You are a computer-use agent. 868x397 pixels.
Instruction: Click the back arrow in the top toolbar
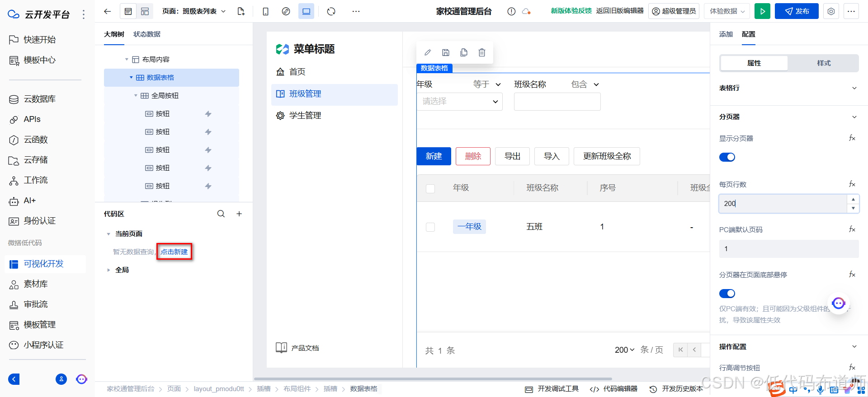click(x=107, y=11)
